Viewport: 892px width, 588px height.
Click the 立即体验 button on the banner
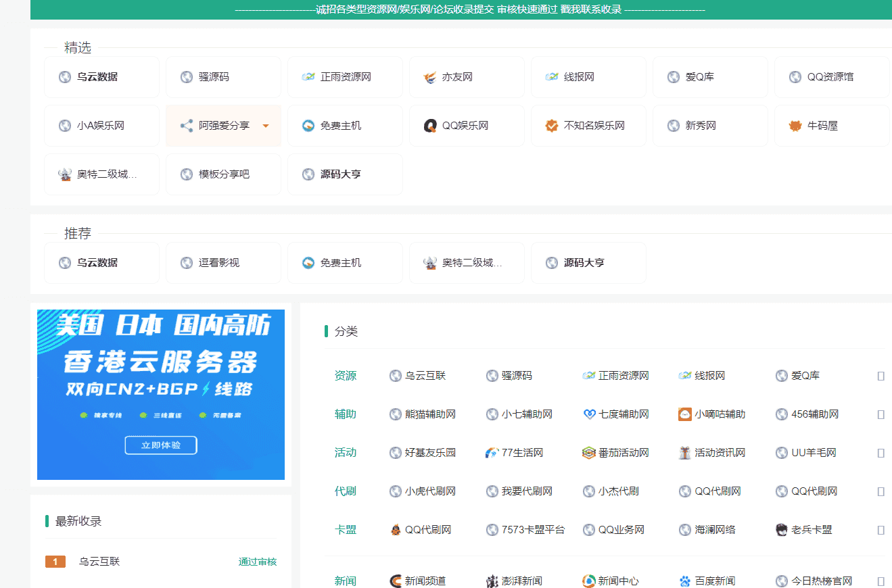160,445
